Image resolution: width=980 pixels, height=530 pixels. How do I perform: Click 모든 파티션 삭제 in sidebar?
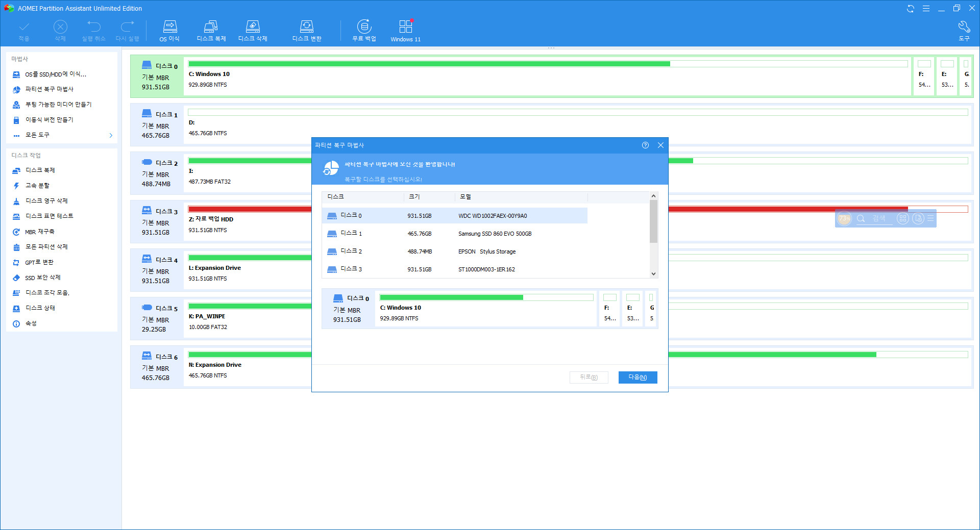pyautogui.click(x=46, y=247)
